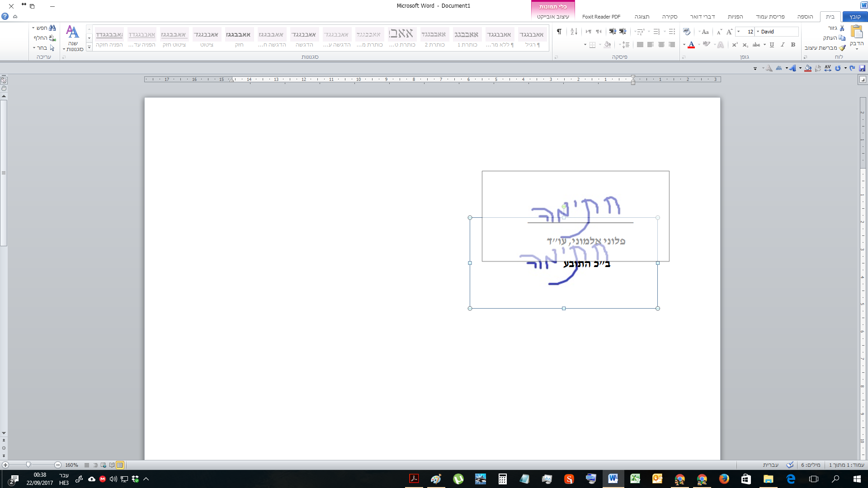Image resolution: width=868 pixels, height=488 pixels.
Task: Click the shading paint bucket in paragraph group
Action: pos(607,45)
